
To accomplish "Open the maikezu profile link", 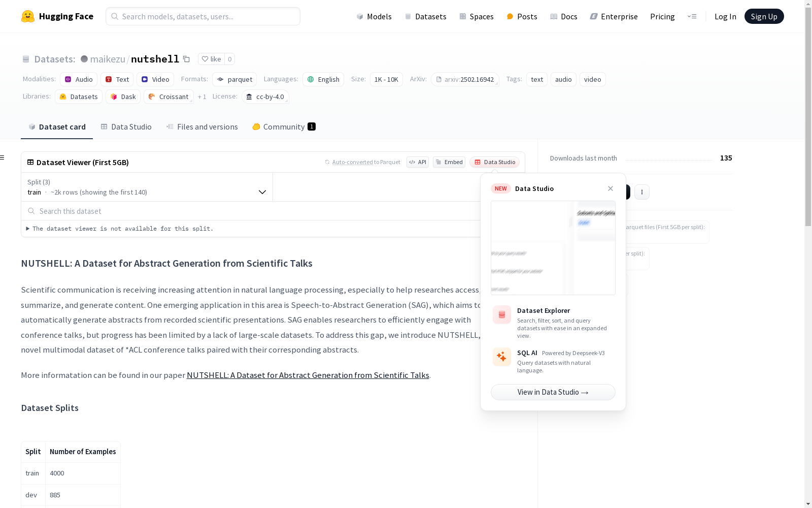I will pyautogui.click(x=108, y=59).
